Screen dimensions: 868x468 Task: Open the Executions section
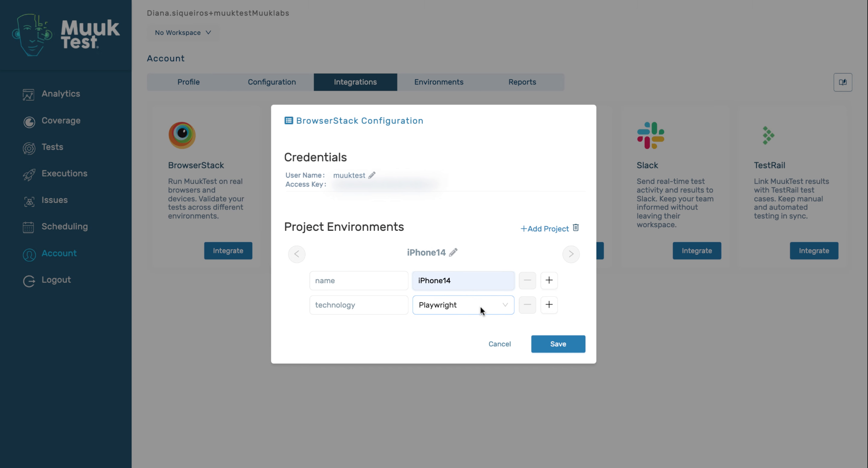pyautogui.click(x=64, y=173)
